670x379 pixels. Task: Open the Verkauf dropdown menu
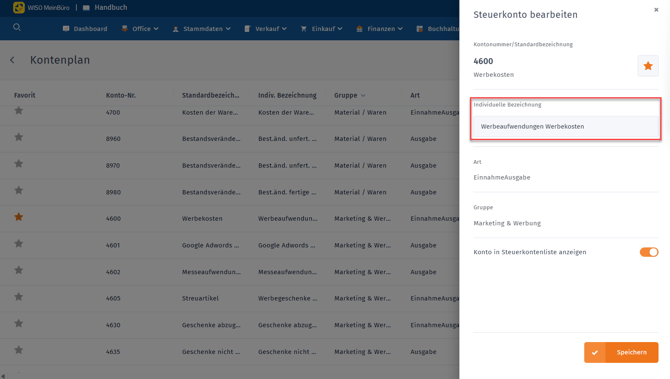click(266, 29)
